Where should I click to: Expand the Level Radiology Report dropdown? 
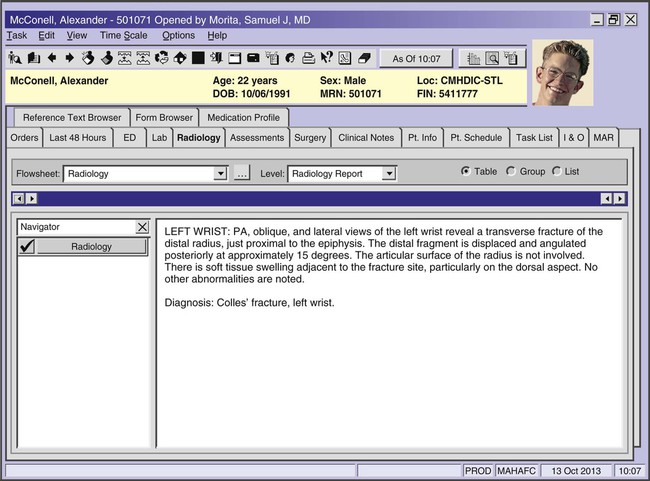pyautogui.click(x=389, y=174)
